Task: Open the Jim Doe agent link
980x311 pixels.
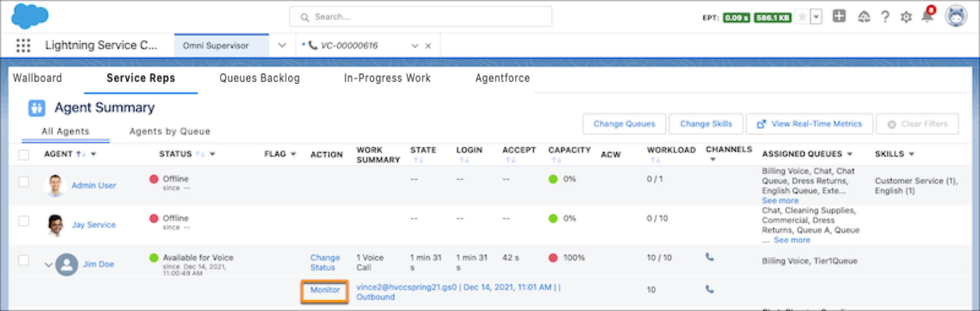Action: [x=98, y=264]
